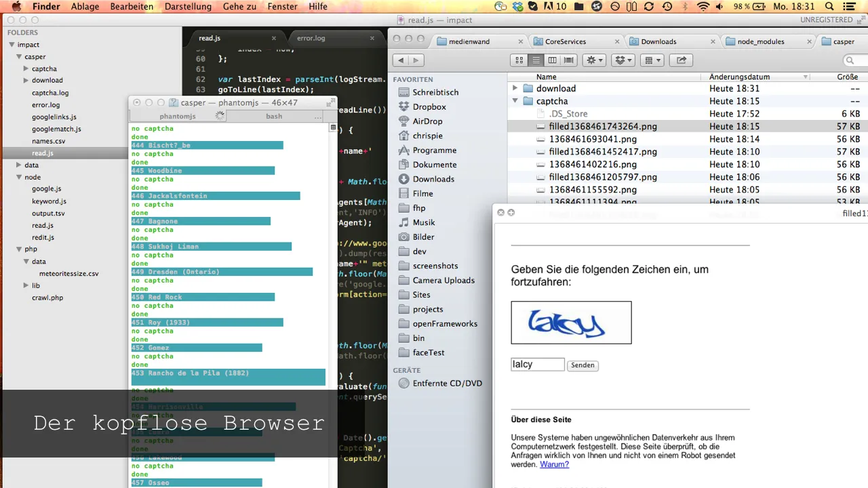Go forward in Finder window
Image resolution: width=868 pixels, height=488 pixels.
[416, 60]
